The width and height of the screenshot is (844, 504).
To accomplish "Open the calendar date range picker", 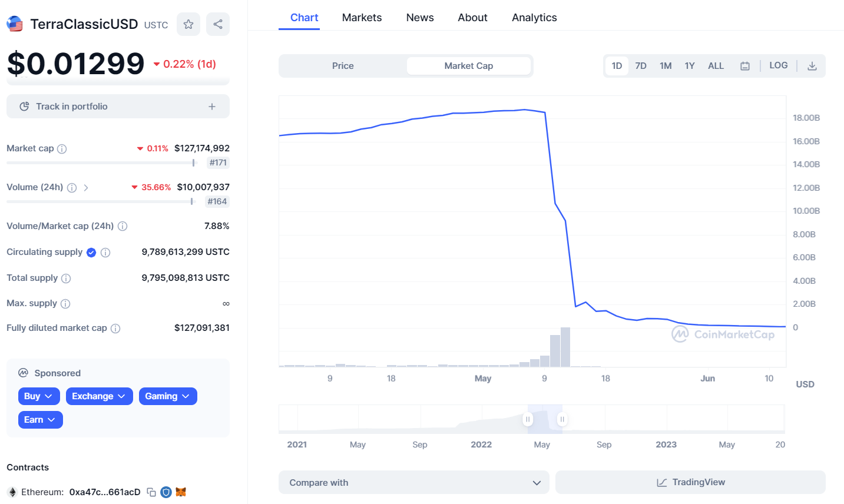I will tap(745, 66).
